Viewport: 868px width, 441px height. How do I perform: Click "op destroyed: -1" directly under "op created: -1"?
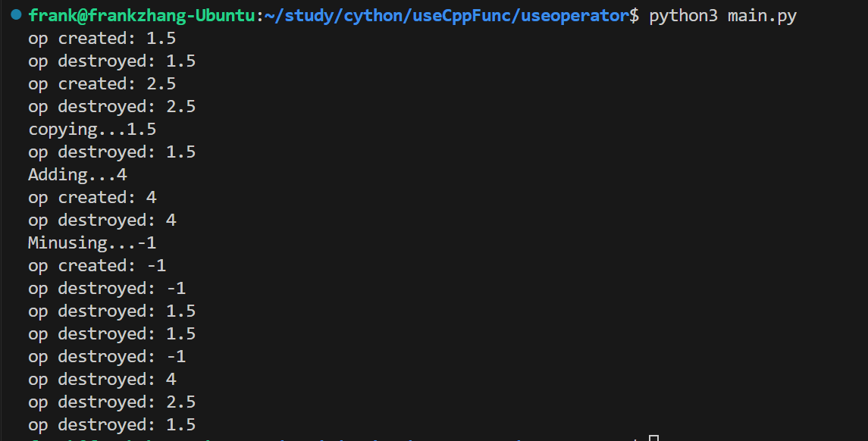click(x=107, y=289)
